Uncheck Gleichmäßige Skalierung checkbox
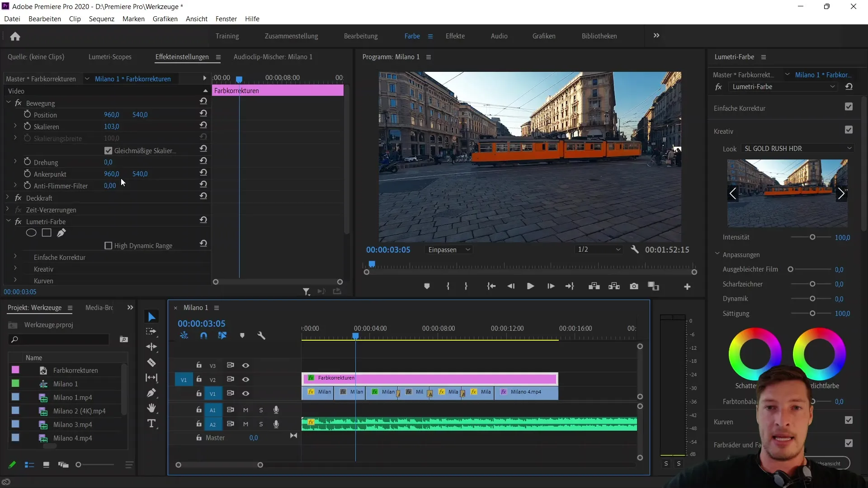The height and width of the screenshot is (488, 868). [x=108, y=150]
